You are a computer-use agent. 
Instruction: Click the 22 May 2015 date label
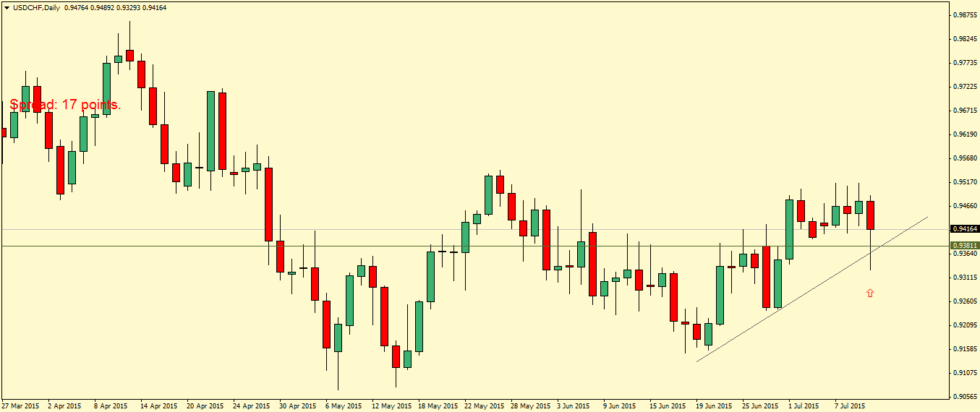click(484, 405)
